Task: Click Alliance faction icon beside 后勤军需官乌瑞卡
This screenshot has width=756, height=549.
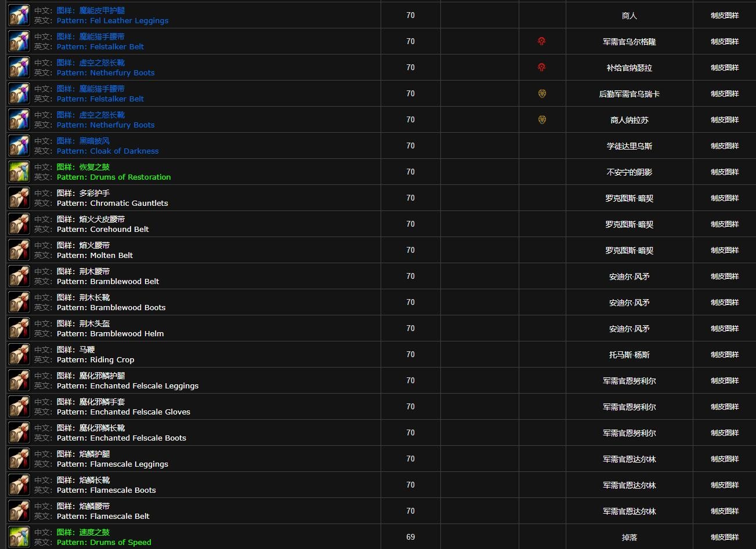Action: point(541,94)
